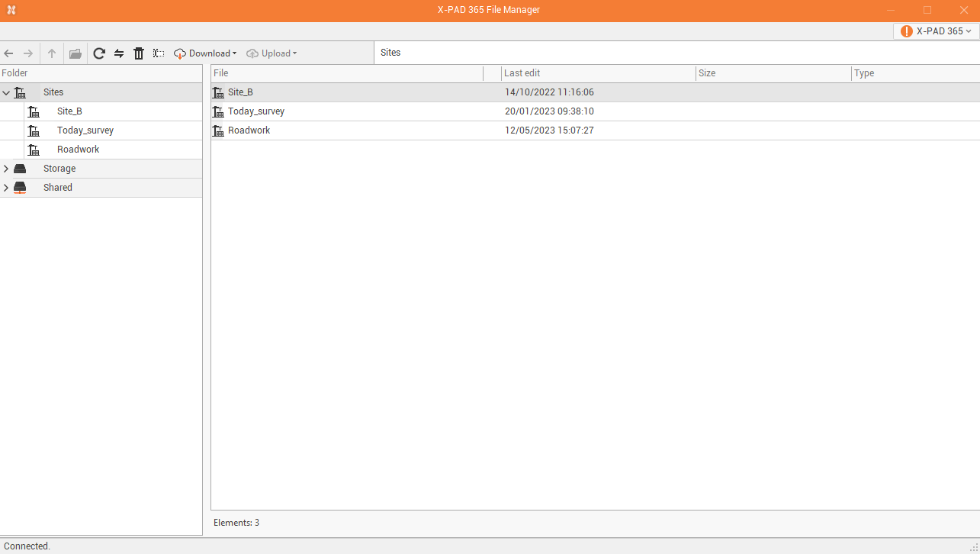Screen dimensions: 980x554
Task: Click the forward arrow navigation icon
Action: click(x=28, y=53)
